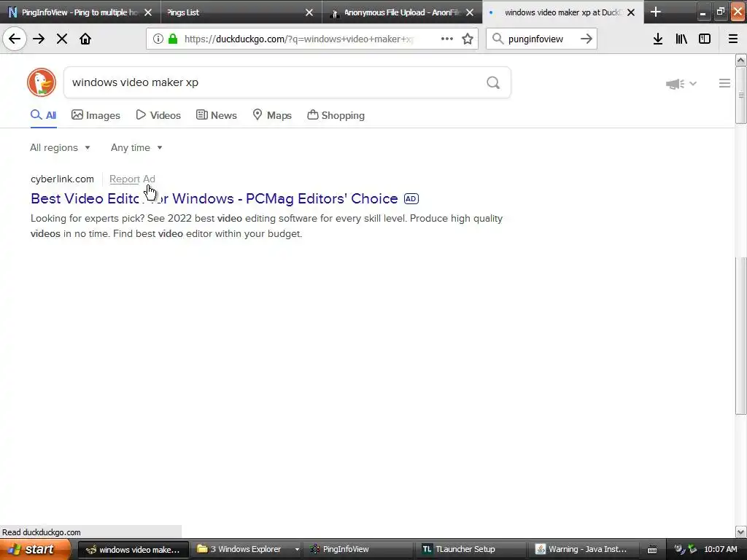Viewport: 747px width, 560px height.
Task: Go forward with the arrow button
Action: coord(39,39)
